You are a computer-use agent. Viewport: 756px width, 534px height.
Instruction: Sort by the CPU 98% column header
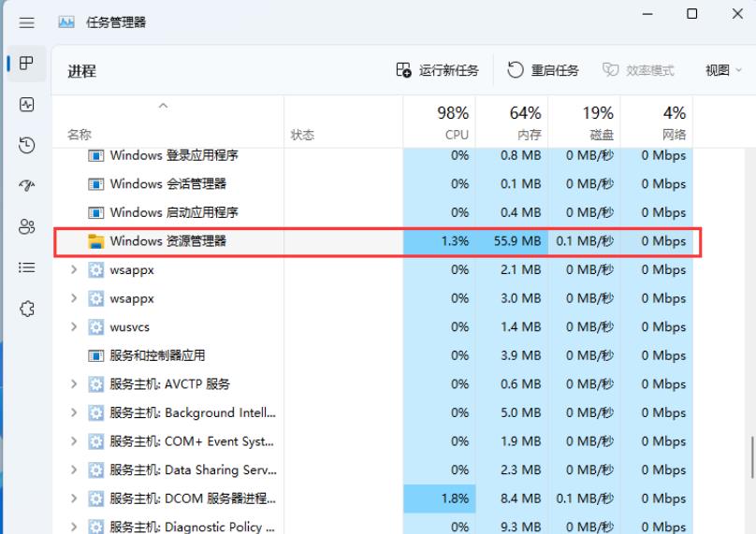(439, 122)
